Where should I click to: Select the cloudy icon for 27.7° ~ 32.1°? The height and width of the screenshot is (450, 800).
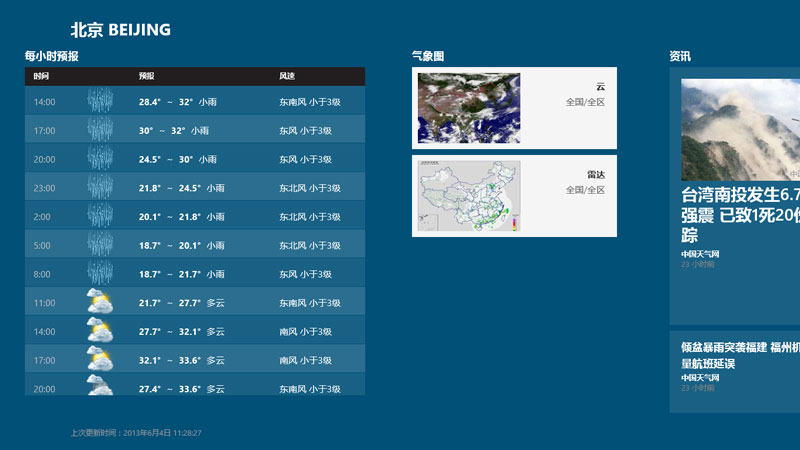pyautogui.click(x=99, y=331)
